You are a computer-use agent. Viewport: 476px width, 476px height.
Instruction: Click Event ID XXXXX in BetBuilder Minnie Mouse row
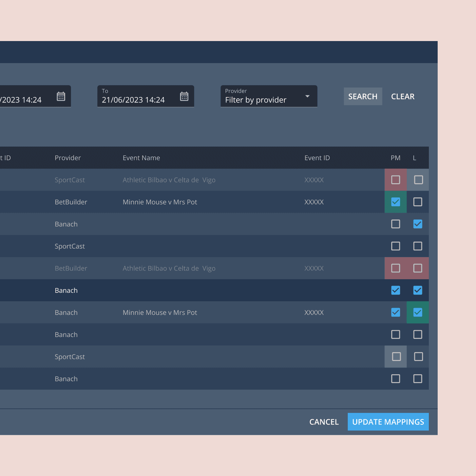click(314, 202)
